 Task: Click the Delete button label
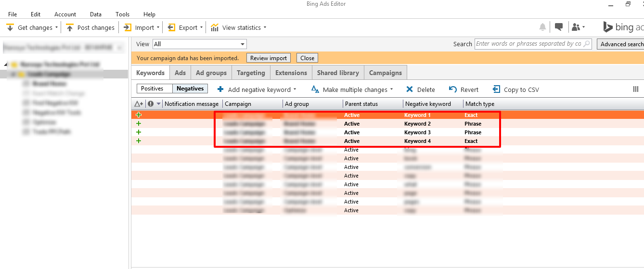(426, 90)
